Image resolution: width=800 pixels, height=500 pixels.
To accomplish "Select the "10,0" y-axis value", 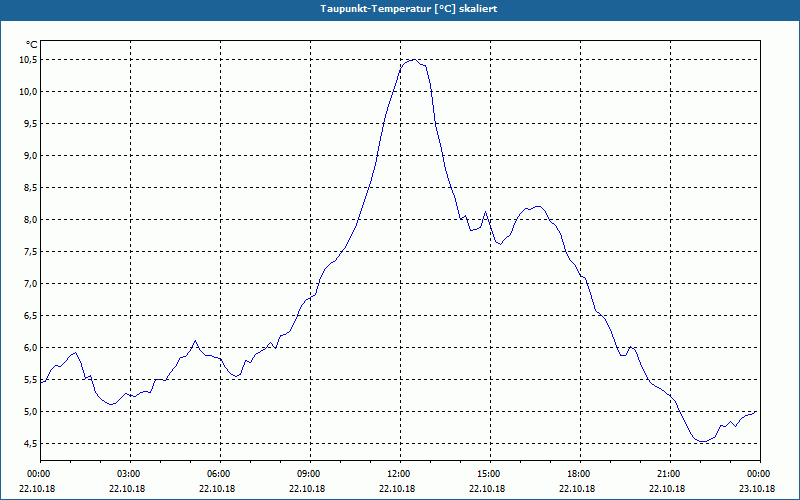I will pyautogui.click(x=28, y=92).
